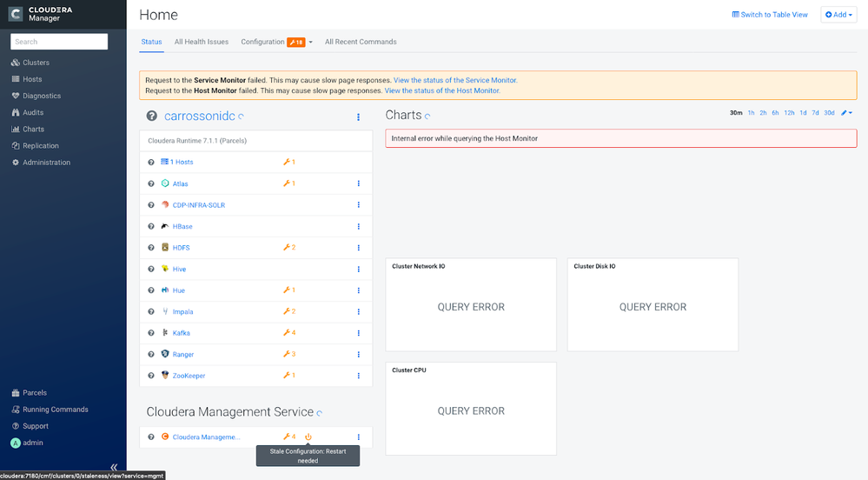Open Parcels from the sidebar icon
The width and height of the screenshot is (868, 480).
click(x=16, y=392)
